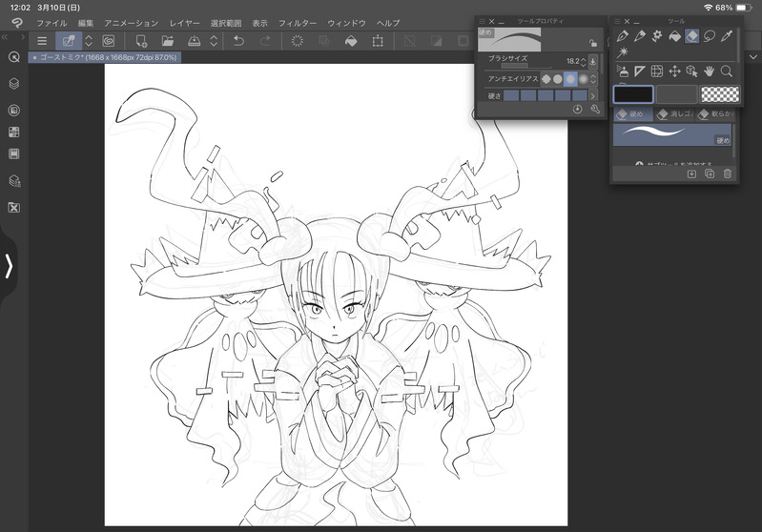Select the 硬め sub tool group tab

tap(631, 114)
